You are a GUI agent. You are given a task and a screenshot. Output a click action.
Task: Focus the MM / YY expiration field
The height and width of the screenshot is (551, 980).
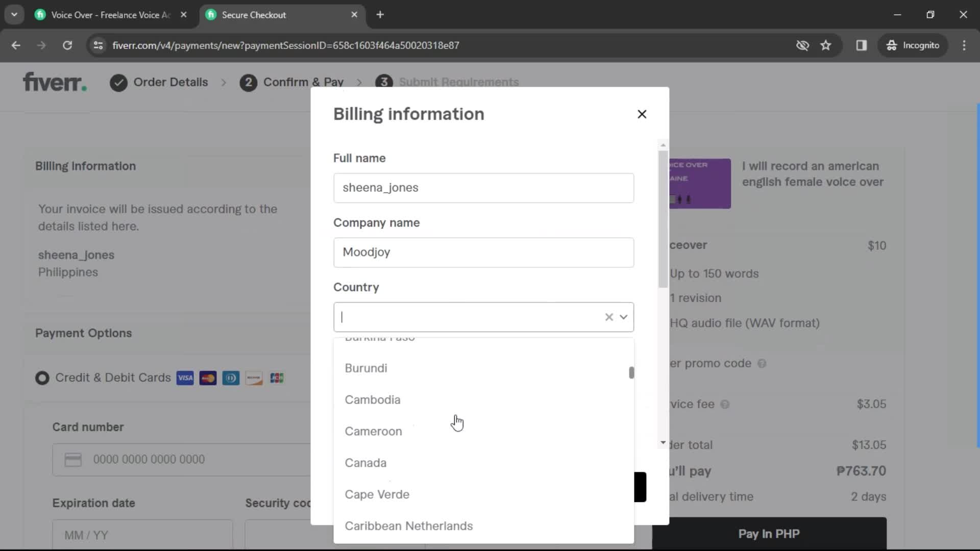pos(142,535)
